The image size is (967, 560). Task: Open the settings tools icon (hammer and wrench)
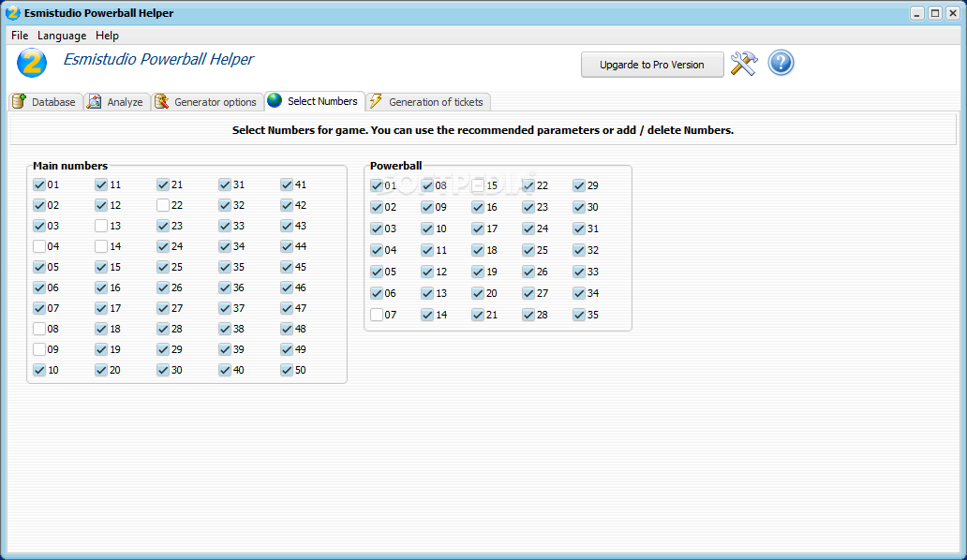point(744,64)
